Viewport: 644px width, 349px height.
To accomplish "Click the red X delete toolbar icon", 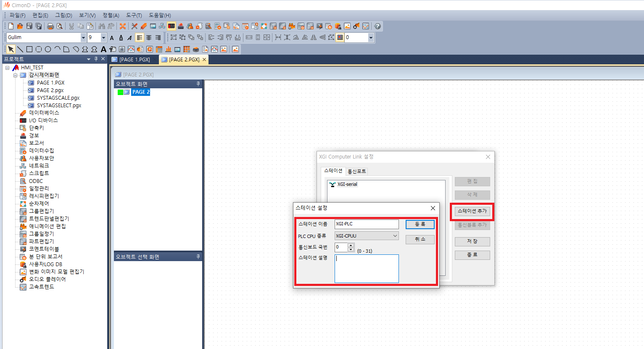I will pos(123,26).
